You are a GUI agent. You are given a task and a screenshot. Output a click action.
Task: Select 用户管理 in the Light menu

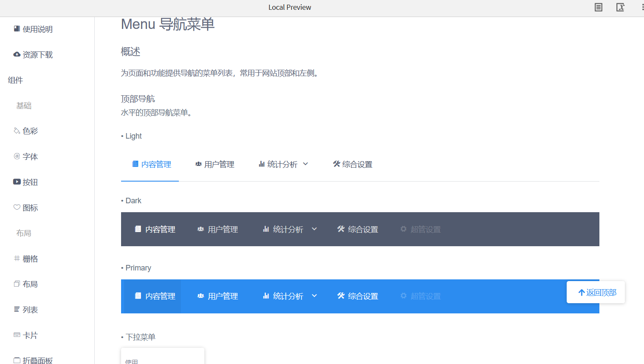click(x=215, y=164)
